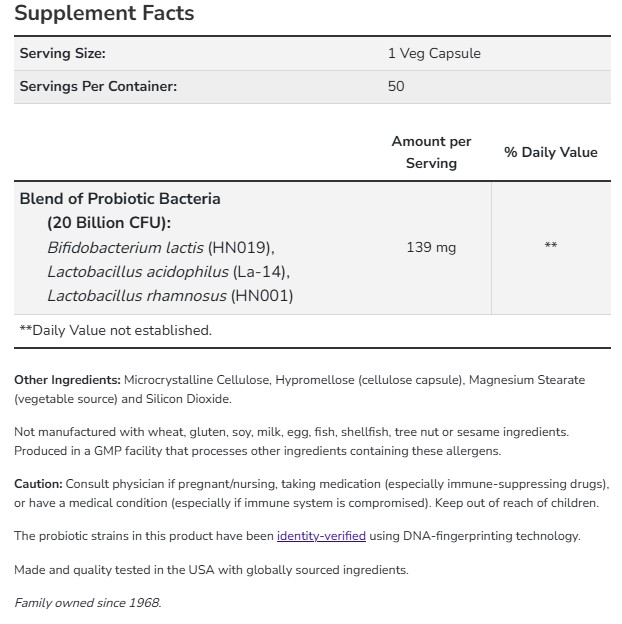Click the double asterisk daily value cell
The height and width of the screenshot is (624, 622).
point(550,247)
